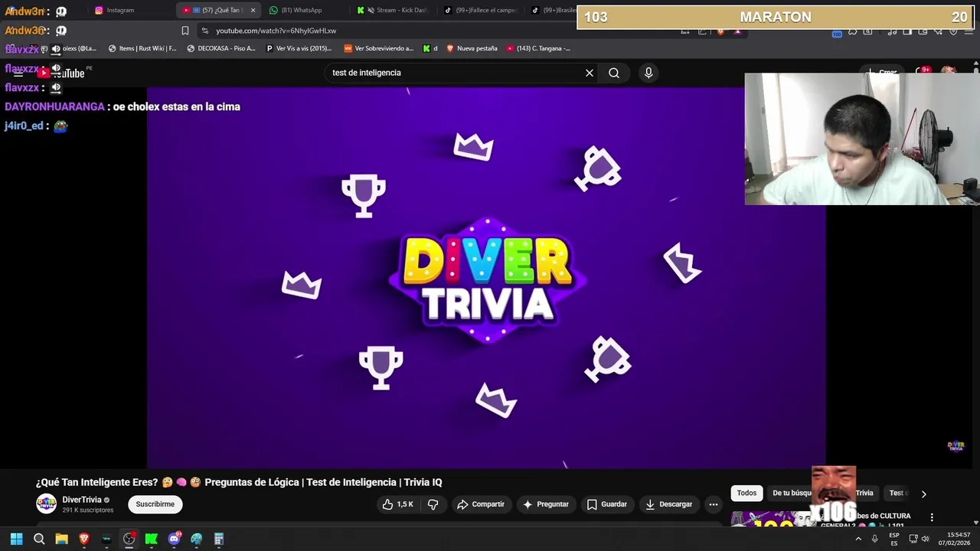Click the bookmark icon in the address bar
The height and width of the screenshot is (551, 980).
(185, 31)
